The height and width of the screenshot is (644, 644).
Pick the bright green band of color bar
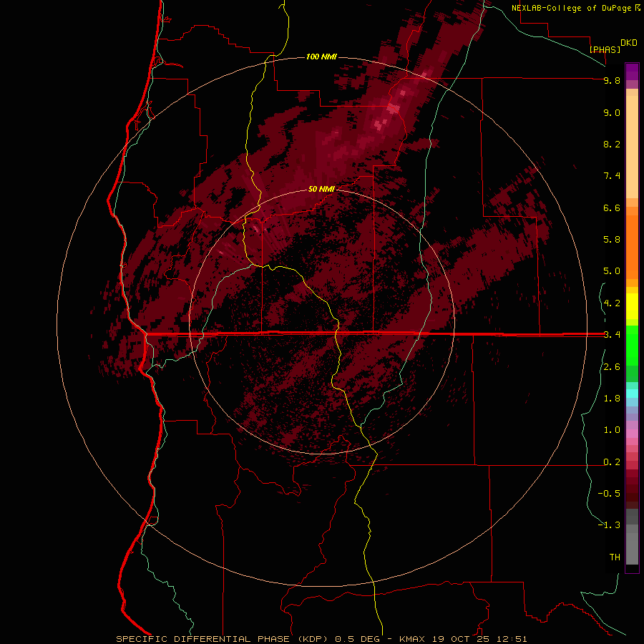(632, 345)
